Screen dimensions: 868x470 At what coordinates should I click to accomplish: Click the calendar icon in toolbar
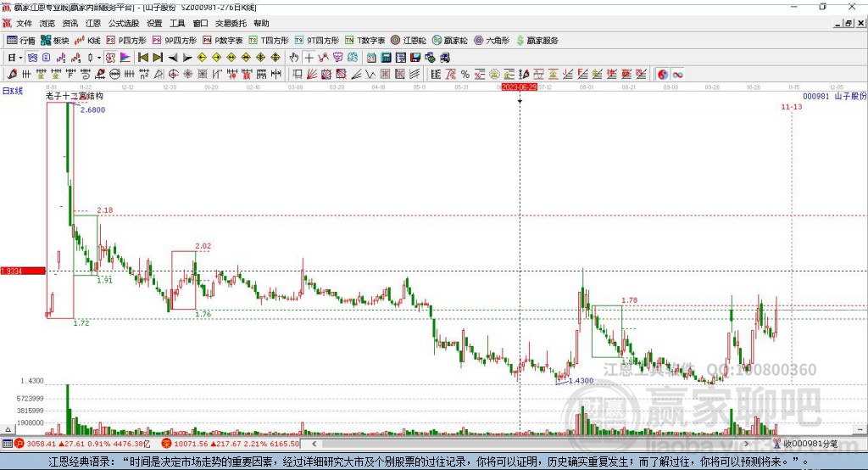click(x=371, y=58)
